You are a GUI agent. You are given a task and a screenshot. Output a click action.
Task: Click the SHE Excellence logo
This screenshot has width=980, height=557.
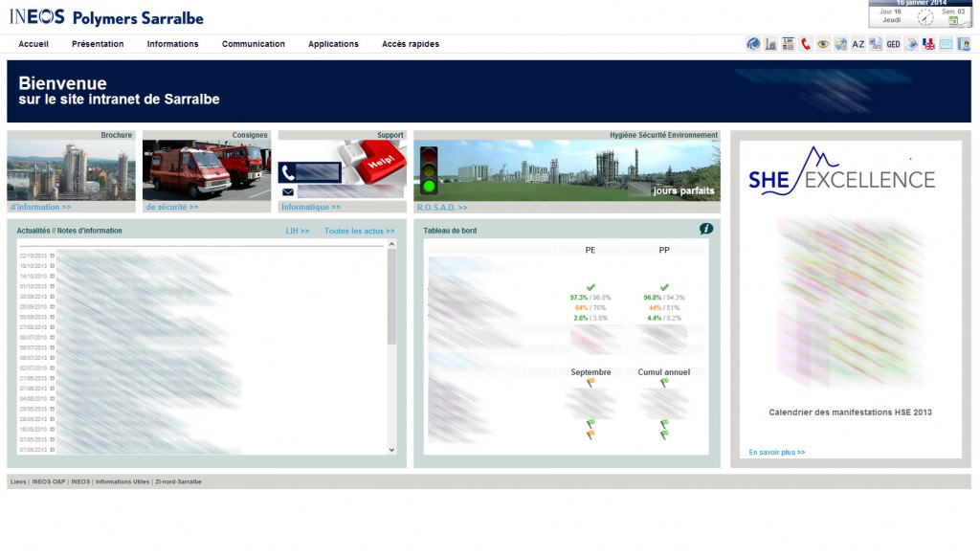(842, 172)
